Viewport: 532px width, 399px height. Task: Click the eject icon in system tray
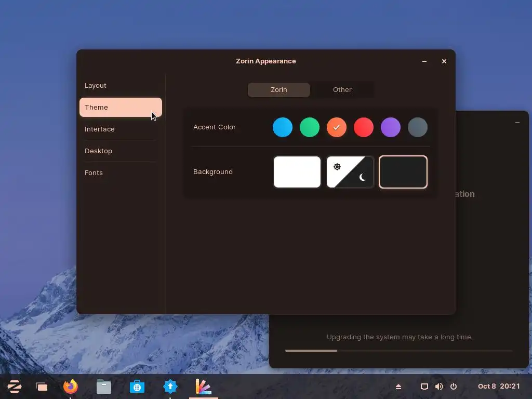(x=398, y=387)
